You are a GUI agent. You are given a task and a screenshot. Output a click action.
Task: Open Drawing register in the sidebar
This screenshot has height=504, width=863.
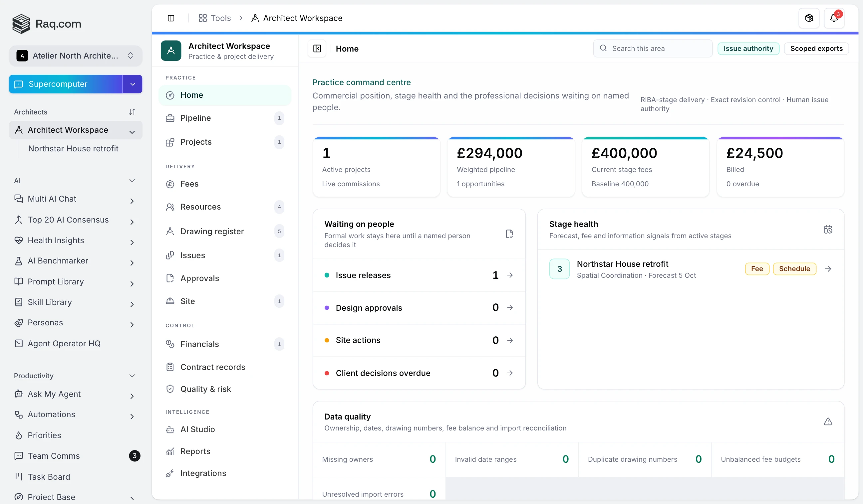point(225,232)
